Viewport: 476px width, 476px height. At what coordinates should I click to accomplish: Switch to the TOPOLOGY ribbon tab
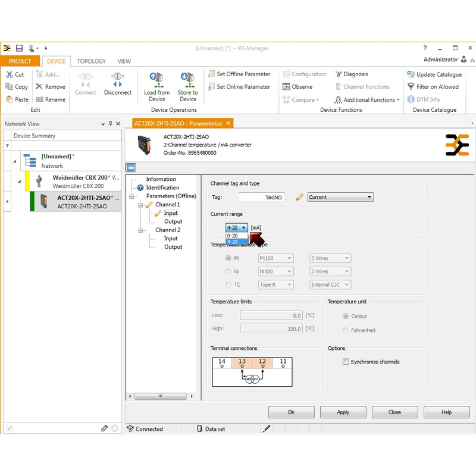(x=92, y=61)
